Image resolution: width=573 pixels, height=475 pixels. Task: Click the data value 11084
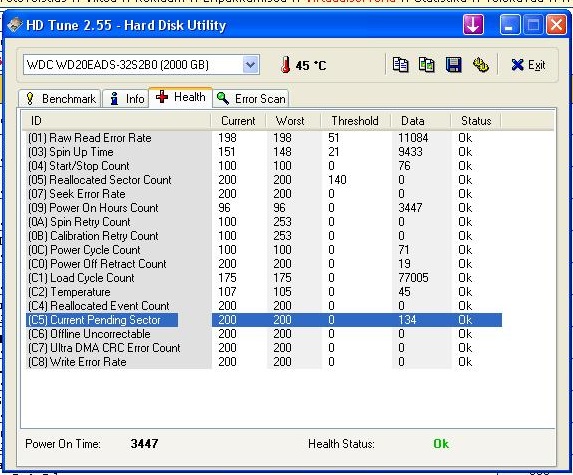(413, 138)
